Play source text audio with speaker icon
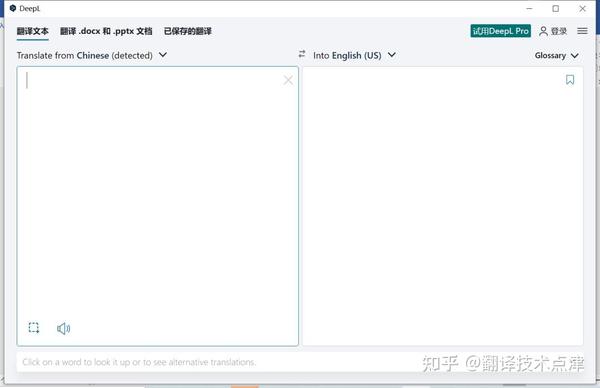This screenshot has height=388, width=600. pos(64,328)
